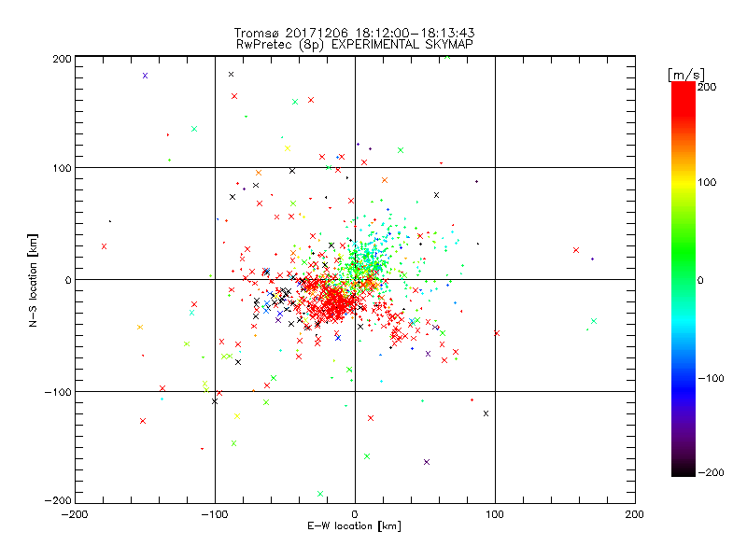Pick the black bottom end of the colorbar
Viewport: 747px width, 560px height.
pos(684,469)
